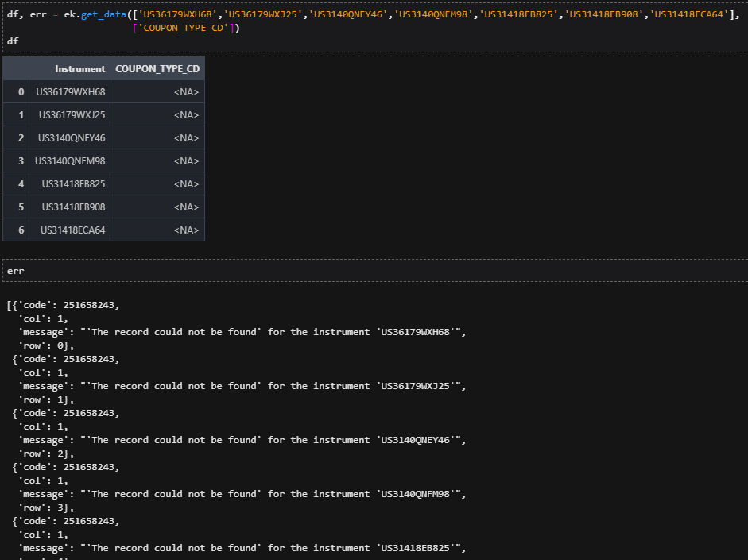Click row index 5 in the dataframe
The image size is (748, 560).
click(x=16, y=207)
